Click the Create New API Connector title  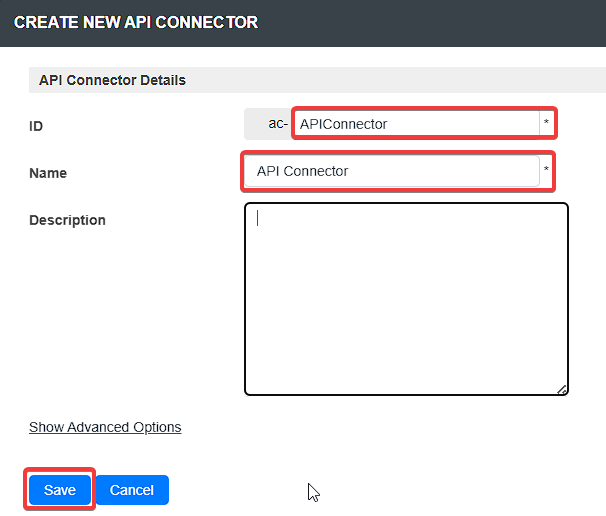[136, 22]
